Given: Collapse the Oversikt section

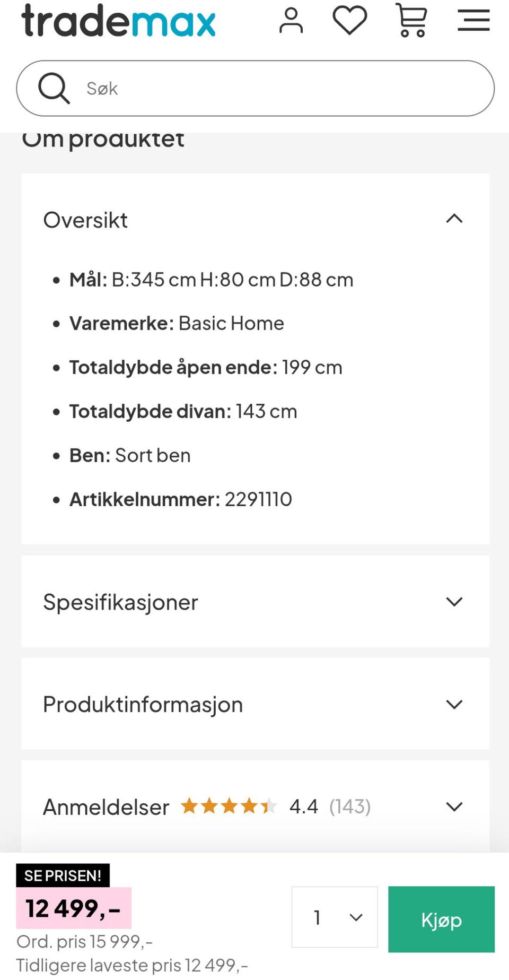Looking at the screenshot, I should (454, 219).
